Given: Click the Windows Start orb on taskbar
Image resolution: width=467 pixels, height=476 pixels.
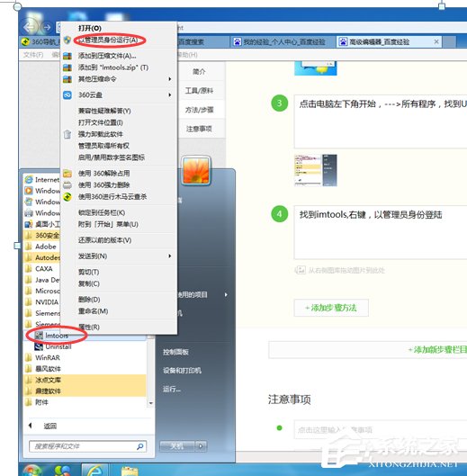Looking at the screenshot, I should click(32, 470).
